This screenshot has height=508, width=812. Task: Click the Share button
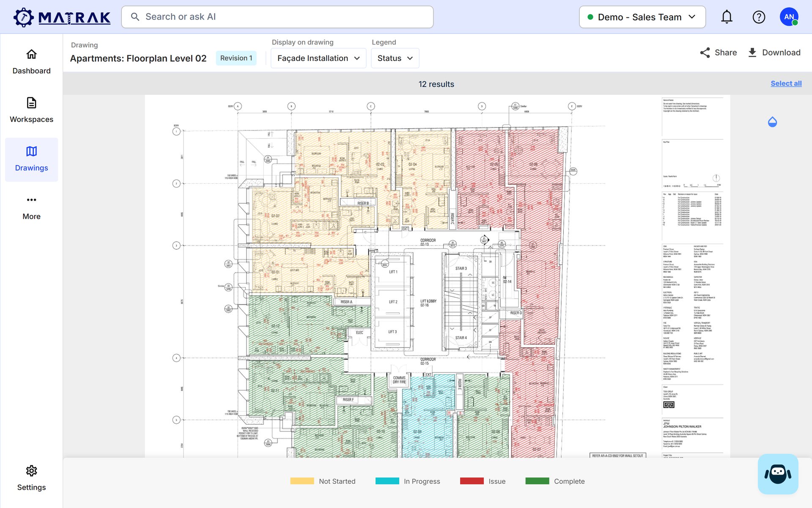[x=718, y=52]
